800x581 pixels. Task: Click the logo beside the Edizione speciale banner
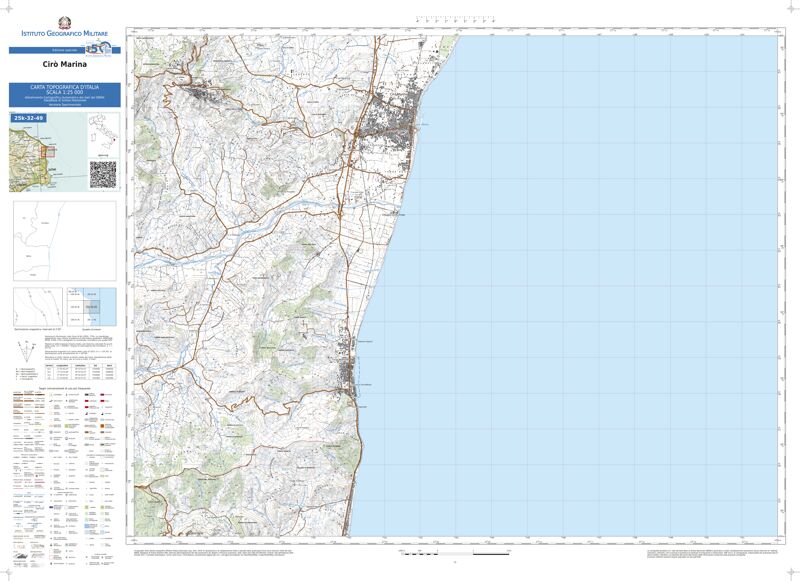click(96, 49)
